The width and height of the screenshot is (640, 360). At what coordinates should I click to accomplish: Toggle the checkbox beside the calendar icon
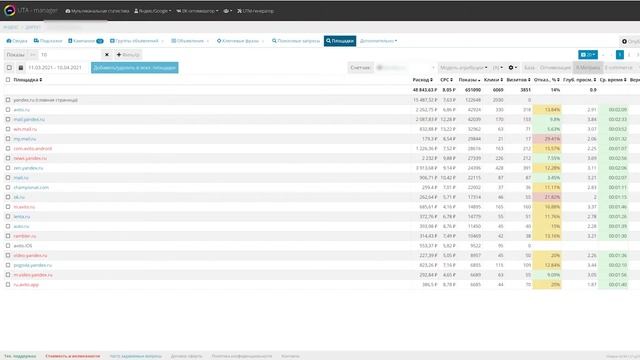(9, 67)
